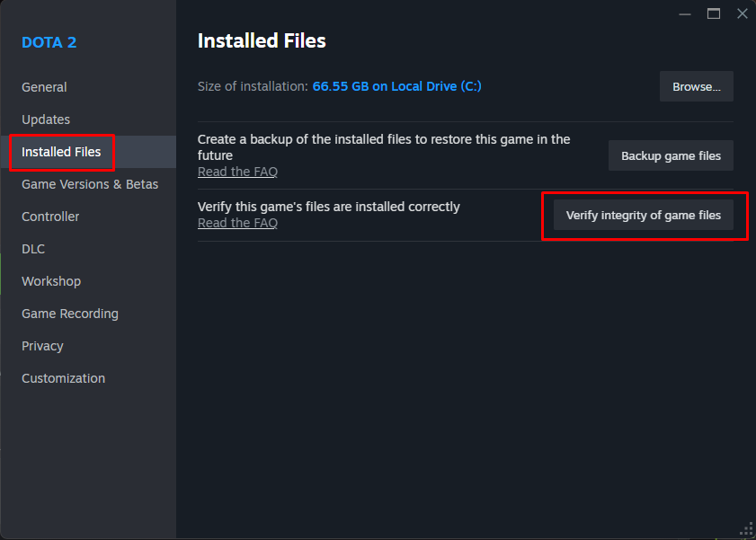Open the backup Read the FAQ link
Image resolution: width=756 pixels, height=540 pixels.
(237, 171)
